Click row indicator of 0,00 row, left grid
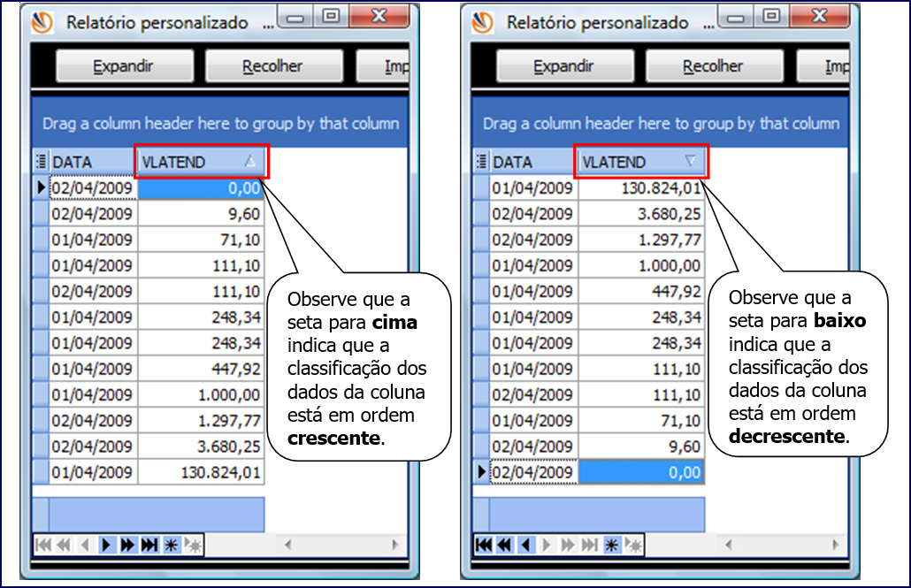 pos(41,188)
